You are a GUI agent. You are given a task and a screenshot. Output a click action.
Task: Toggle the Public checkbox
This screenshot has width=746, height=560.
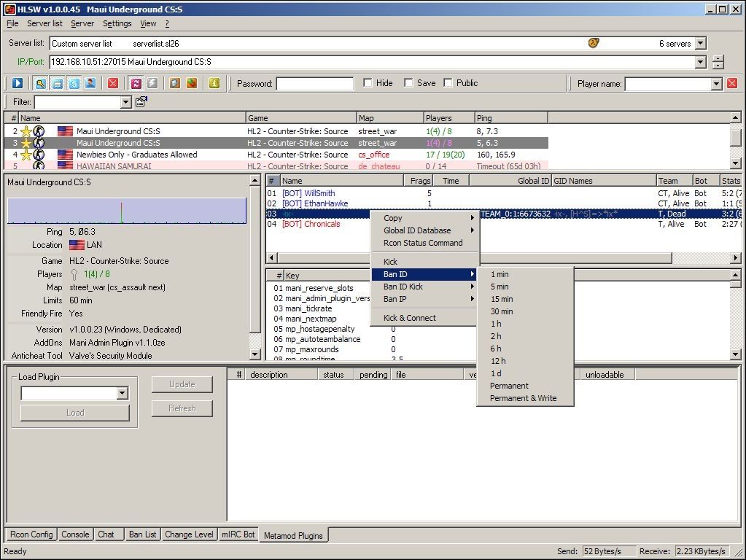tap(448, 83)
